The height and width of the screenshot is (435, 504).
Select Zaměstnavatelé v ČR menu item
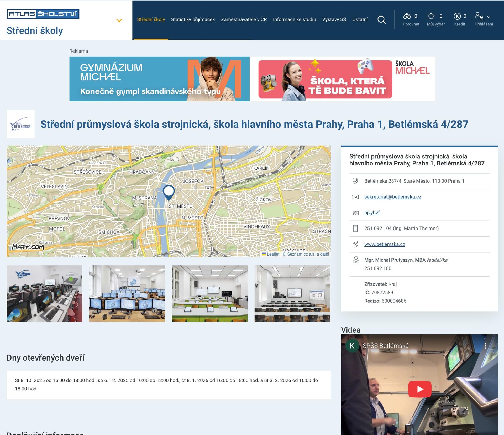pyautogui.click(x=244, y=19)
